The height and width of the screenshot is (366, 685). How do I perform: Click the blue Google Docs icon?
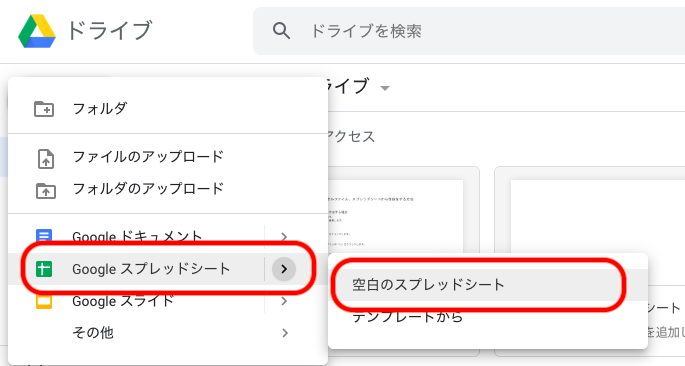coord(44,236)
